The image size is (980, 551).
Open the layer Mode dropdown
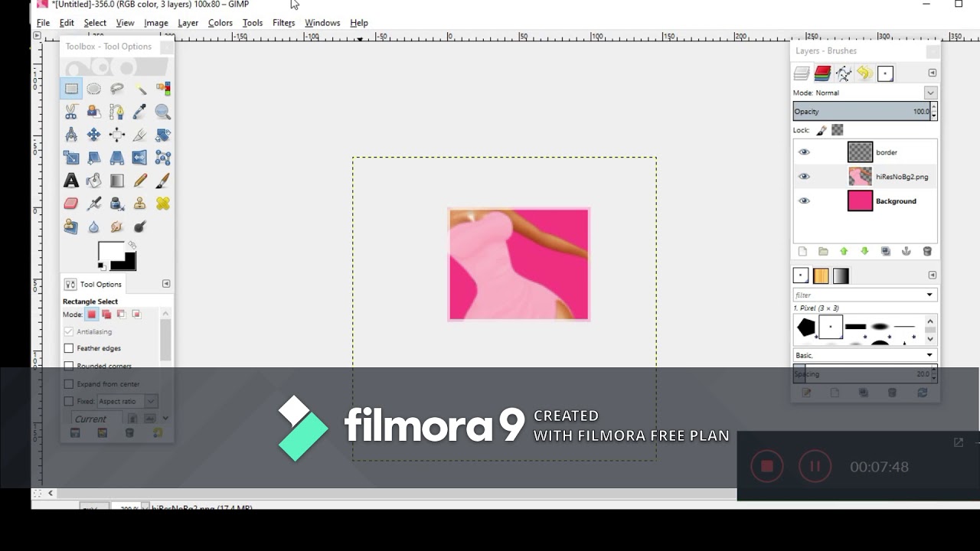coord(930,93)
